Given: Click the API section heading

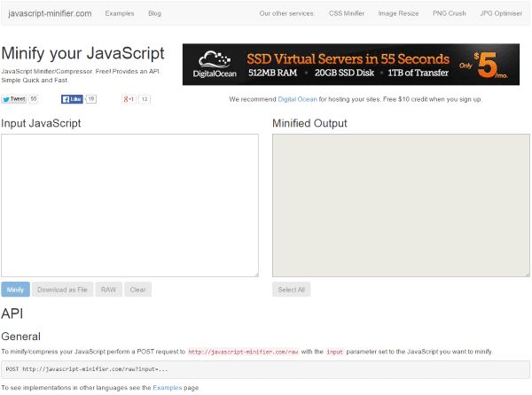Looking at the screenshot, I should (x=12, y=314).
